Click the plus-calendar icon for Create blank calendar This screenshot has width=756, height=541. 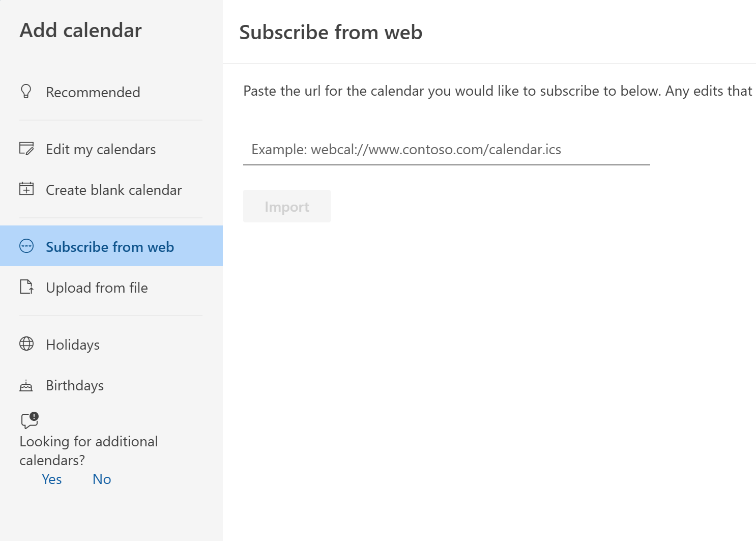26,189
